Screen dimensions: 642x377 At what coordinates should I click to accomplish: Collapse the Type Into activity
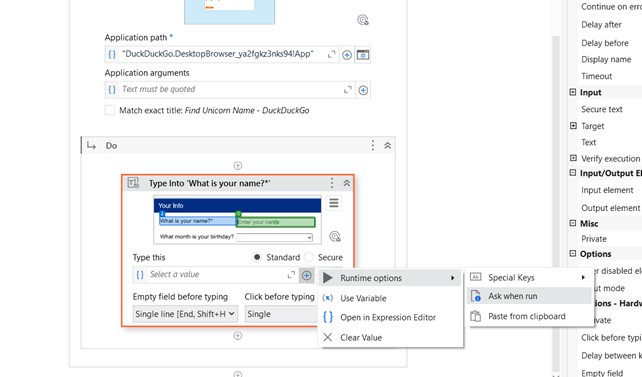point(346,183)
